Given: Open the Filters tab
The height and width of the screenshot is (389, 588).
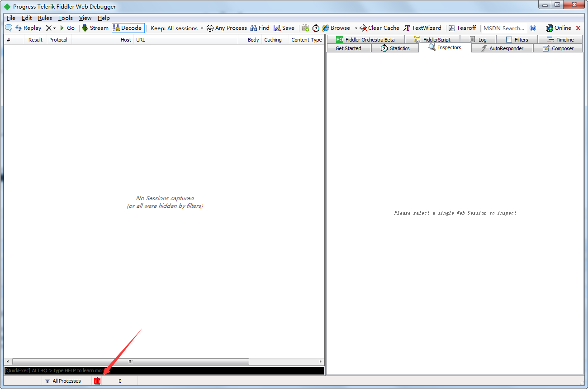Looking at the screenshot, I should point(517,40).
